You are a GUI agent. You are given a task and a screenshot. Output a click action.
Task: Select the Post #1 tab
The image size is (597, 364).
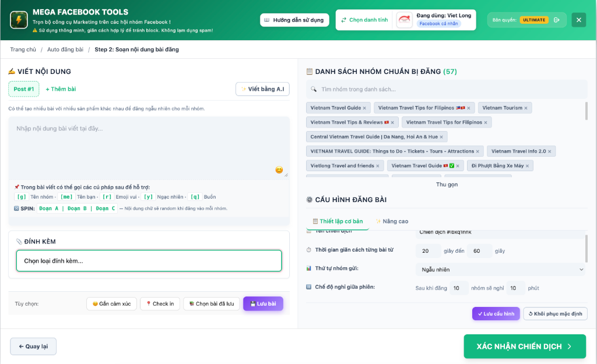click(x=23, y=89)
